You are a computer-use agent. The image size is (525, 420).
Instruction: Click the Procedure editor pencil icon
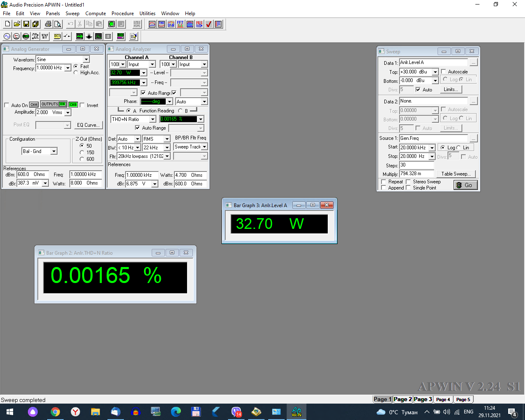click(133, 37)
